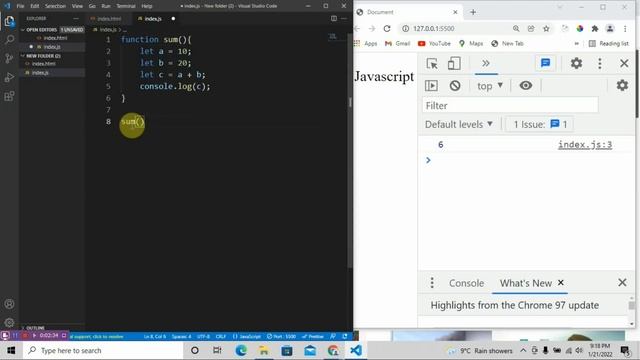Viewport: 640px width, 360px height.
Task: Open DevTools customize three-dot menu
Action: pos(600,63)
